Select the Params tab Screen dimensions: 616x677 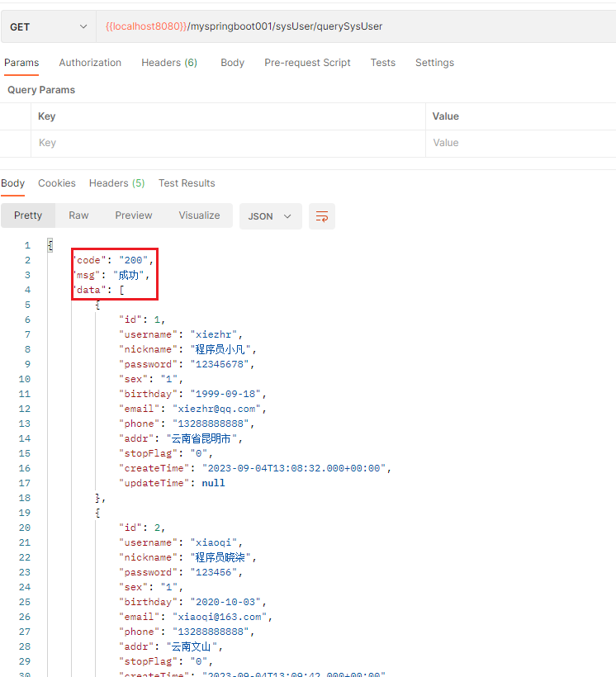click(21, 63)
